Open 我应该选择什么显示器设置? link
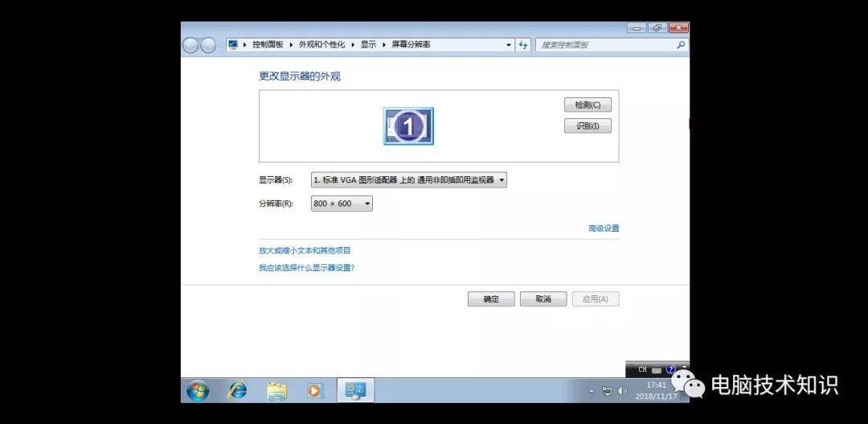The image size is (868, 424). coord(307,268)
